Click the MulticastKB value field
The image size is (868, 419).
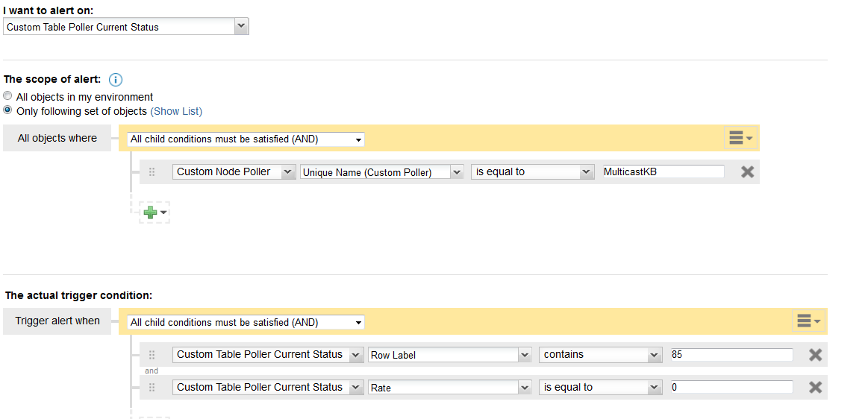pos(662,171)
